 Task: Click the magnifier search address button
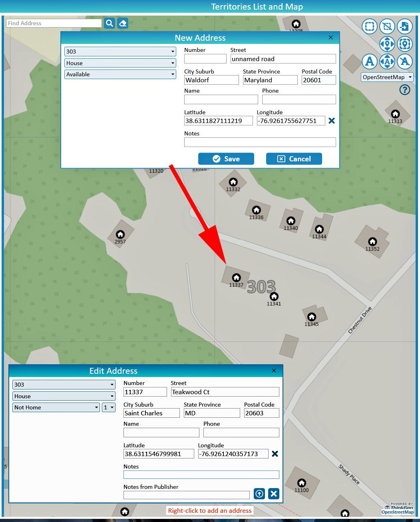point(109,23)
